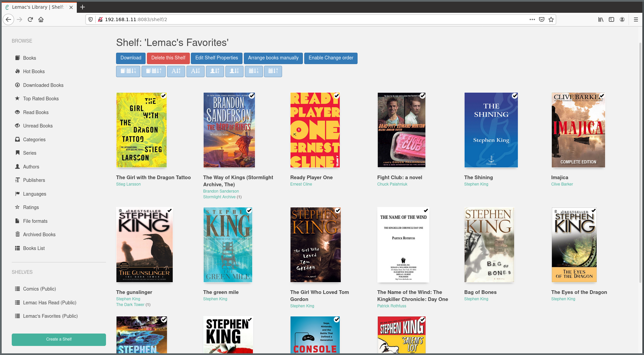Click the list icon beside Books List

[17, 248]
